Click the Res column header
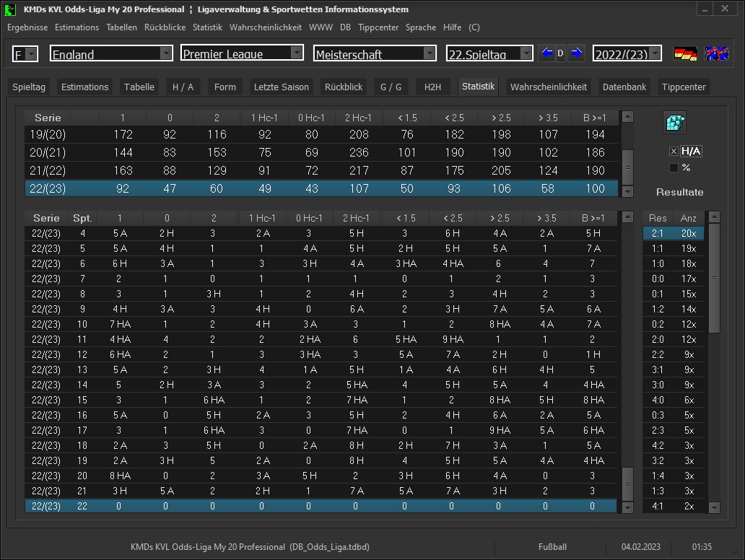The image size is (745, 560). [x=658, y=218]
